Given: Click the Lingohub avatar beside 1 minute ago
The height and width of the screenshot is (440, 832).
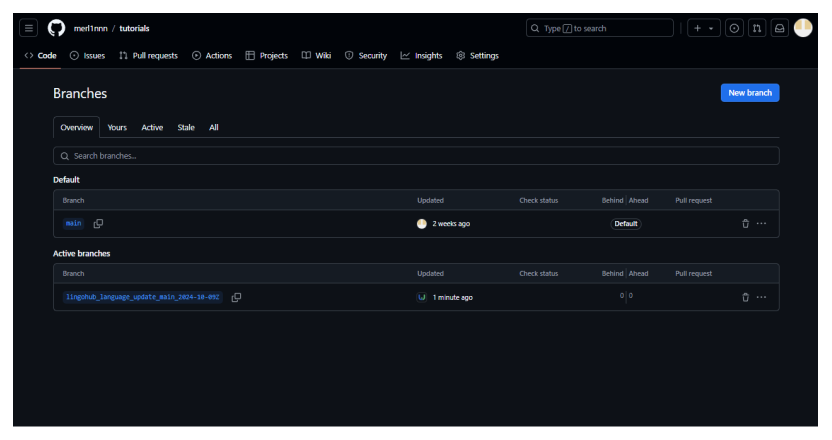Looking at the screenshot, I should click(422, 297).
